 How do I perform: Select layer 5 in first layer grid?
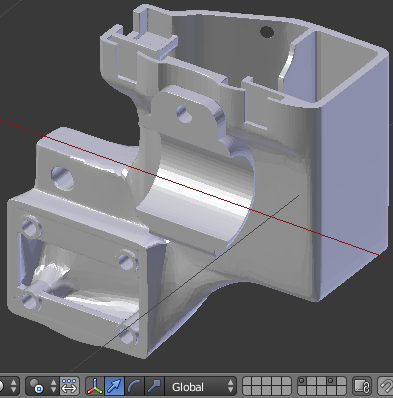pyautogui.click(x=286, y=382)
